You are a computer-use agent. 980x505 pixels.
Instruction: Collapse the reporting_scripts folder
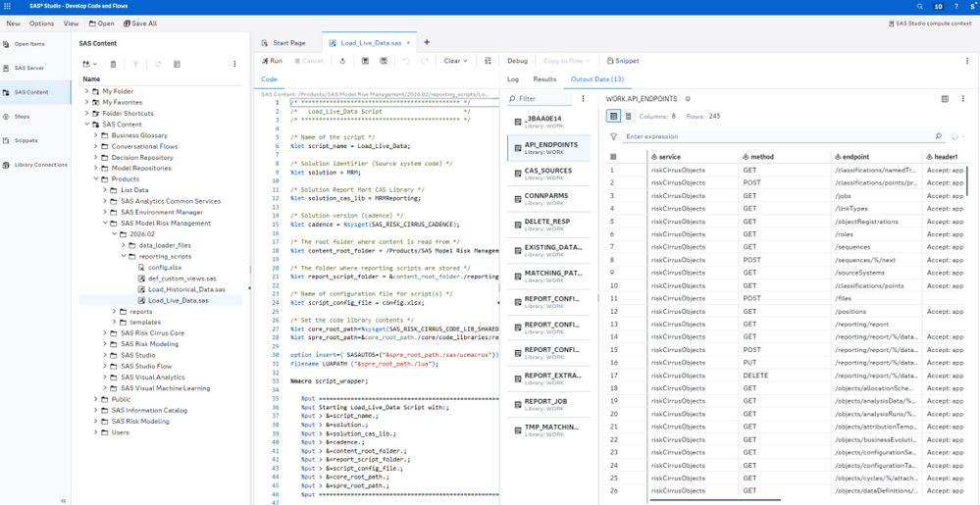click(124, 256)
